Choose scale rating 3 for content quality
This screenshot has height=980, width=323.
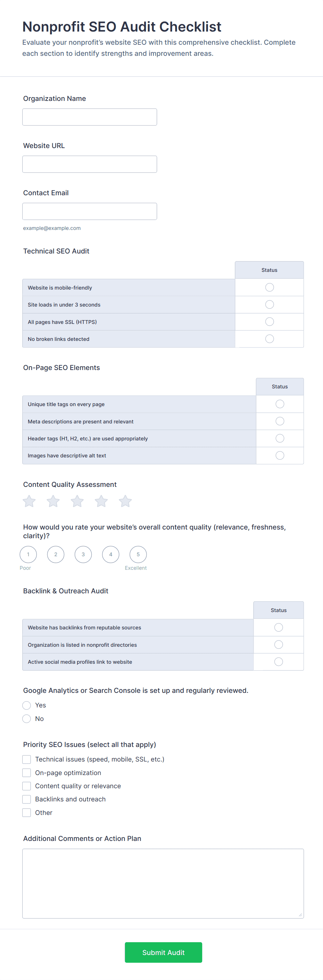[83, 554]
